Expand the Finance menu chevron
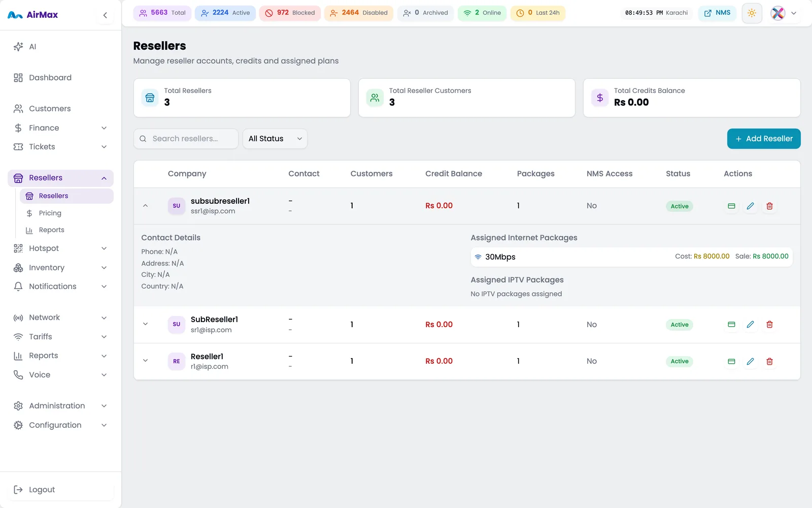The width and height of the screenshot is (812, 508). (104, 128)
